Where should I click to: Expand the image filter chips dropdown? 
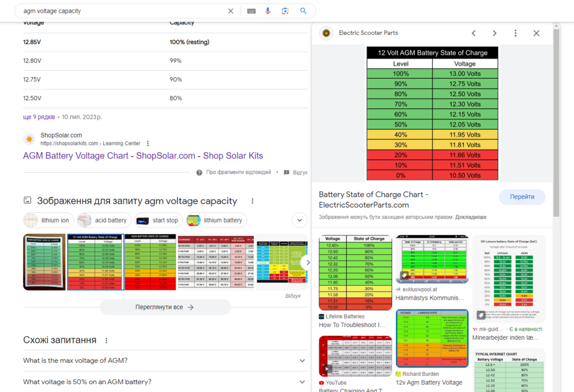click(x=300, y=220)
